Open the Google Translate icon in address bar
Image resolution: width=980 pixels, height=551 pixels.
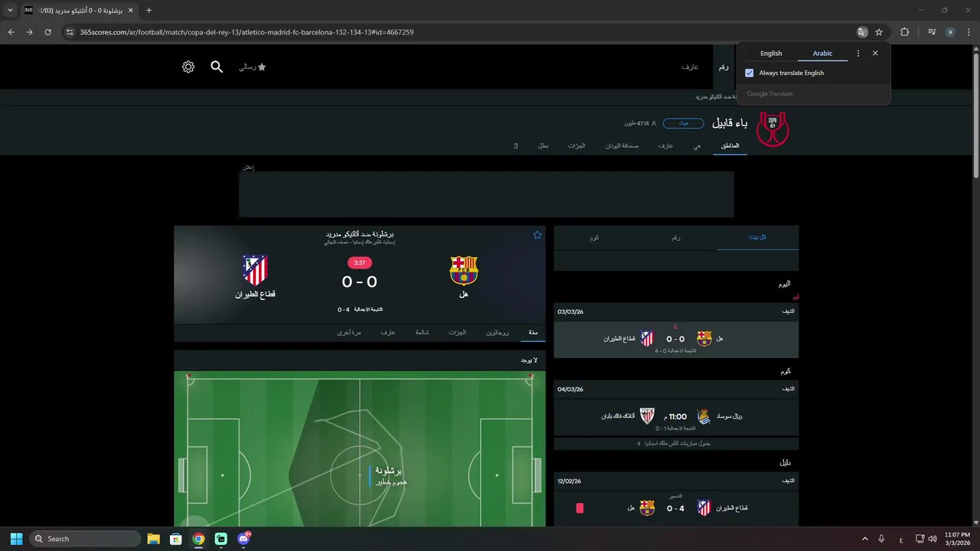coord(863,32)
